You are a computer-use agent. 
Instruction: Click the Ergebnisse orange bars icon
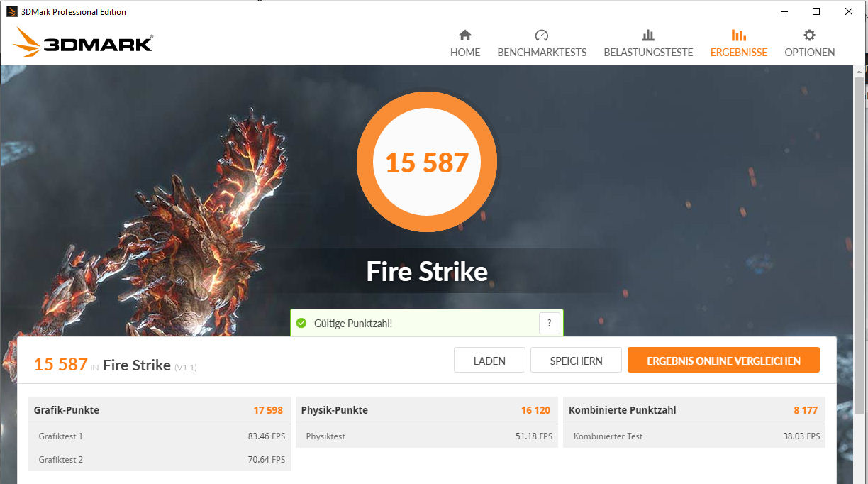(739, 35)
